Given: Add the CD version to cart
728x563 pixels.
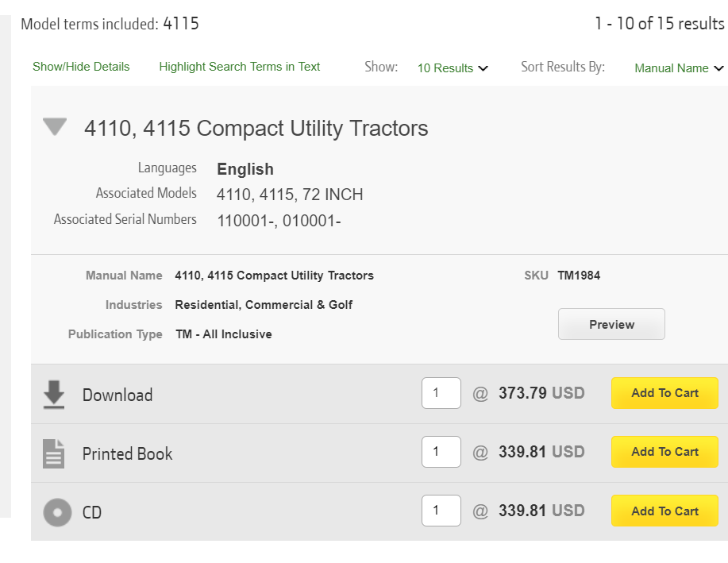Looking at the screenshot, I should point(664,511).
